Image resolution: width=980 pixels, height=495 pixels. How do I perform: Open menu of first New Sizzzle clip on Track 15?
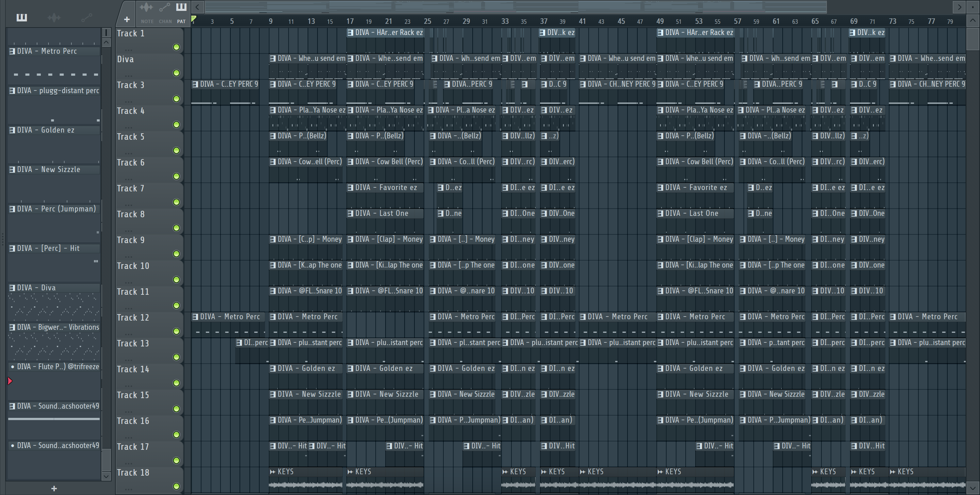point(272,395)
